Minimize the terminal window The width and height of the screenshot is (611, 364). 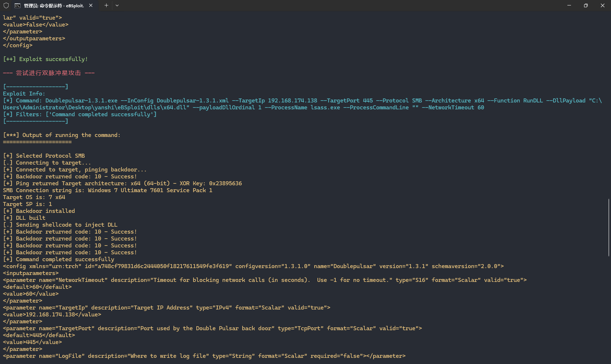(x=569, y=5)
